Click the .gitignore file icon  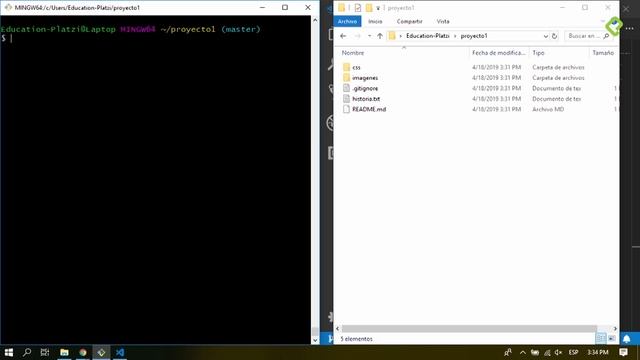[x=347, y=88]
